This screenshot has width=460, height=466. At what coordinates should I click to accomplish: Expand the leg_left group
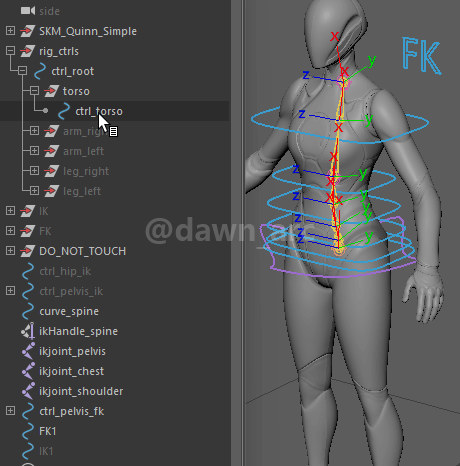coord(34,191)
